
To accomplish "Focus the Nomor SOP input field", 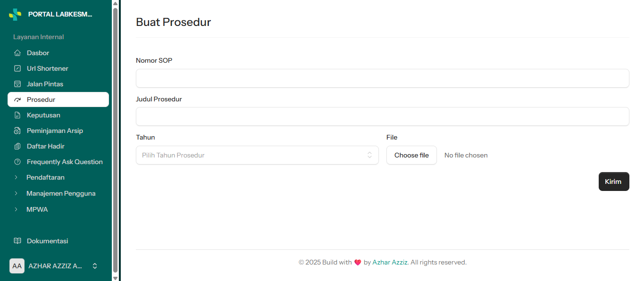I will 383,78.
